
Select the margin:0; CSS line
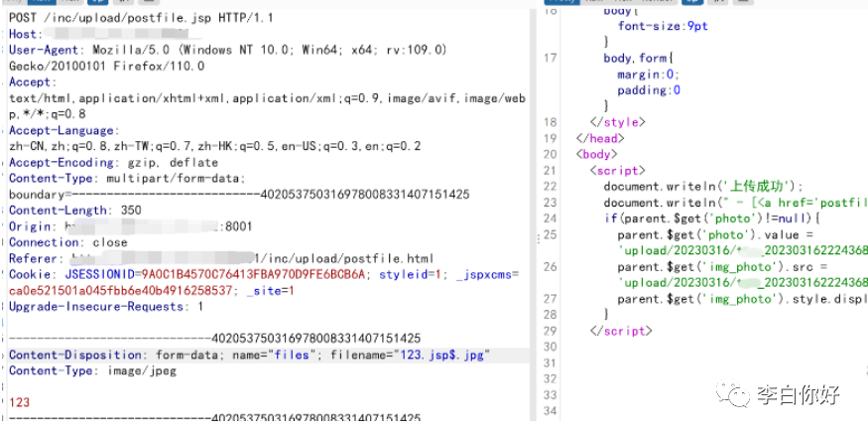(648, 73)
